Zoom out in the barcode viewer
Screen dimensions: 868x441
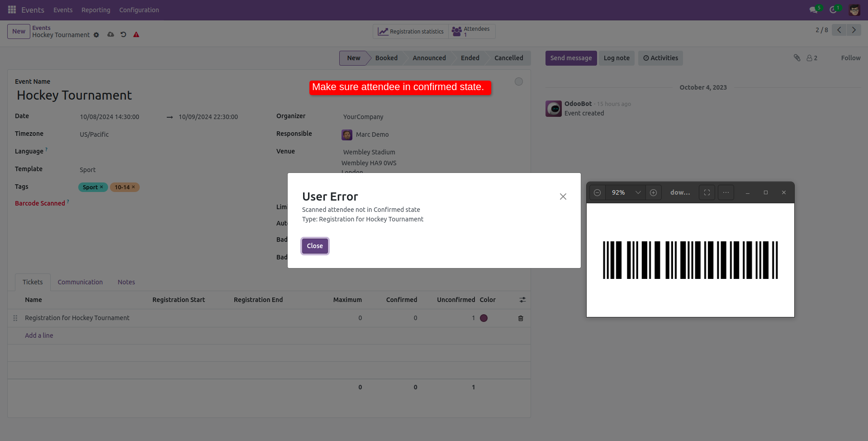click(x=597, y=192)
